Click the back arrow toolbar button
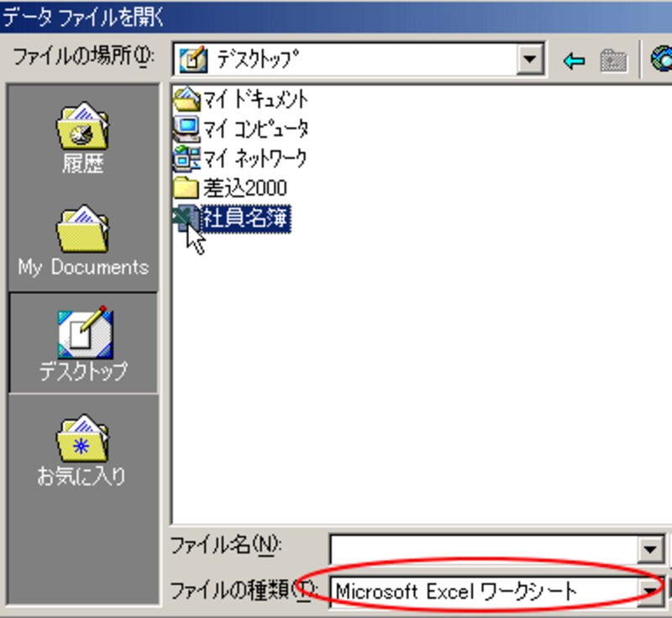Image resolution: width=672 pixels, height=618 pixels. [574, 60]
